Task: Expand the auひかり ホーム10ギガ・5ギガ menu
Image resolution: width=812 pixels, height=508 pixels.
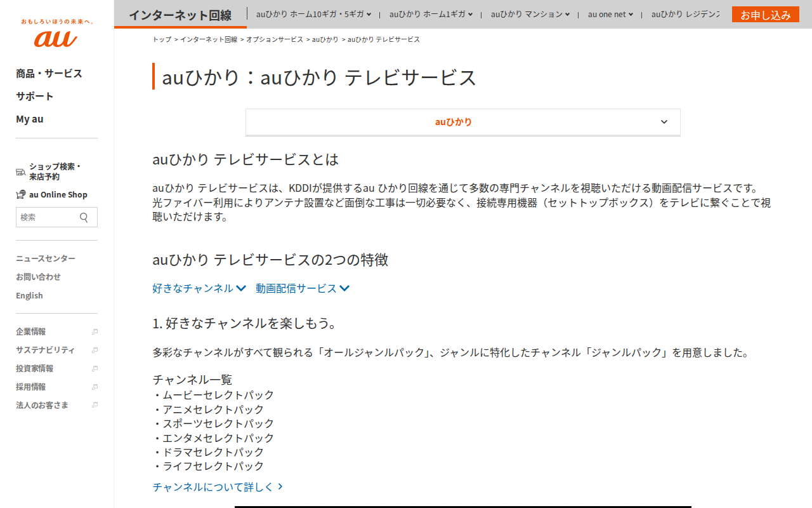Action: pos(313,14)
